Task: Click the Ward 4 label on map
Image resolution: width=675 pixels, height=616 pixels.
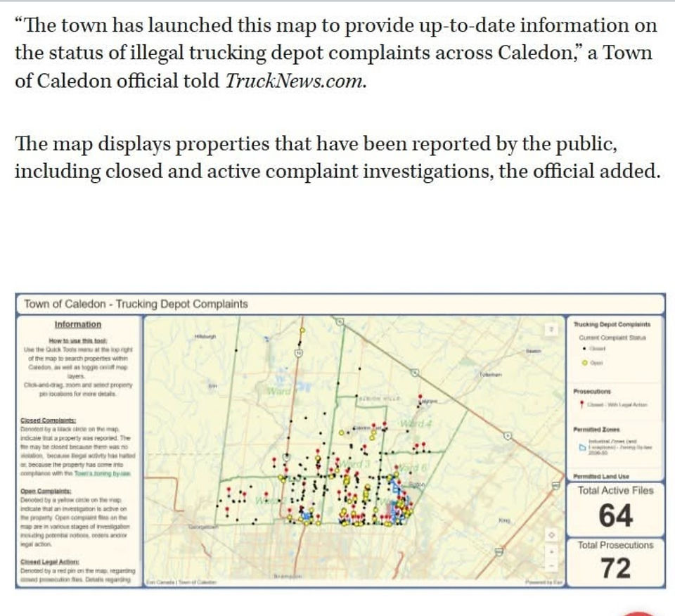Action: [416, 423]
